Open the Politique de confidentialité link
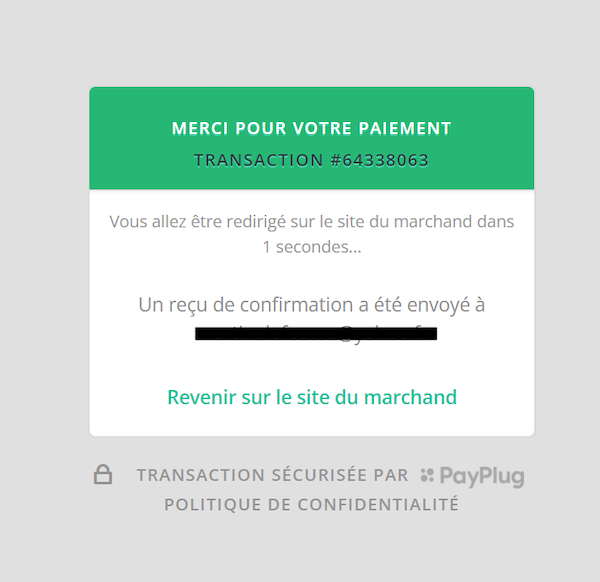 click(311, 504)
